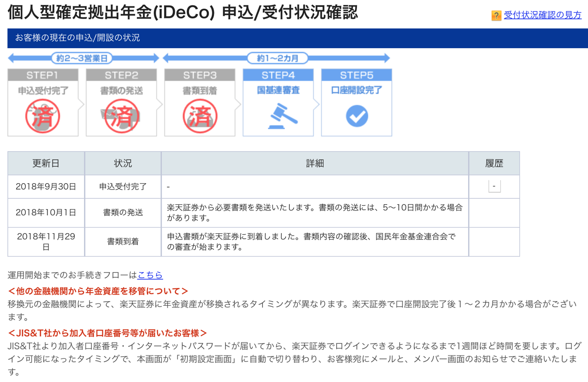The height and width of the screenshot is (382, 588).
Task: Click the 2018年11月29日 date cell
Action: click(46, 242)
